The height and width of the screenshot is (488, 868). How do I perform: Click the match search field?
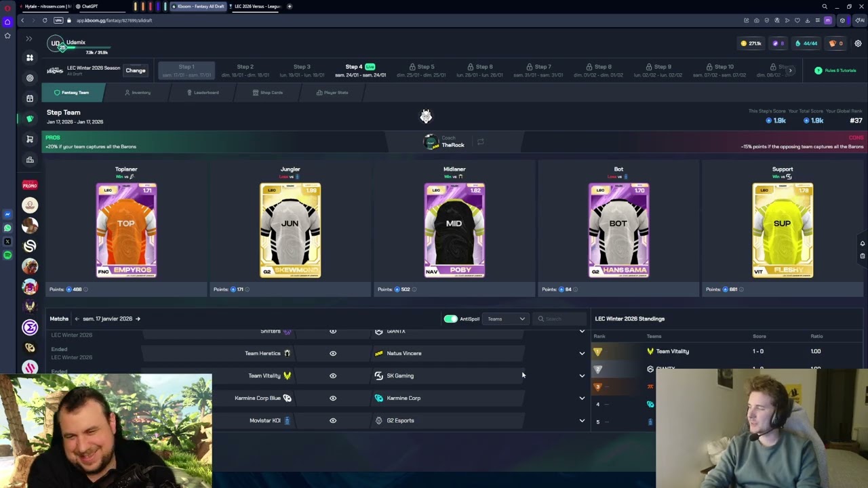[x=560, y=319]
